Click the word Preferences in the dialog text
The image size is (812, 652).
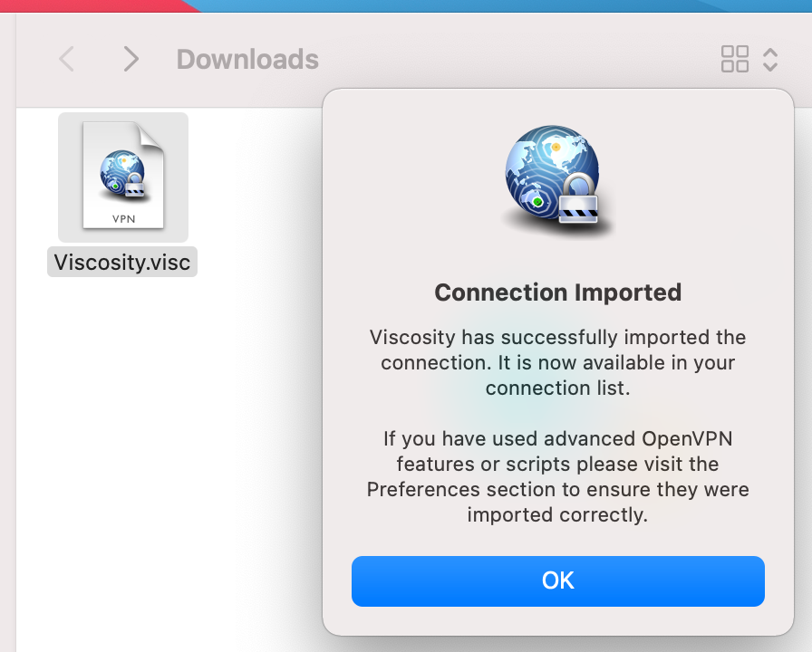point(420,490)
